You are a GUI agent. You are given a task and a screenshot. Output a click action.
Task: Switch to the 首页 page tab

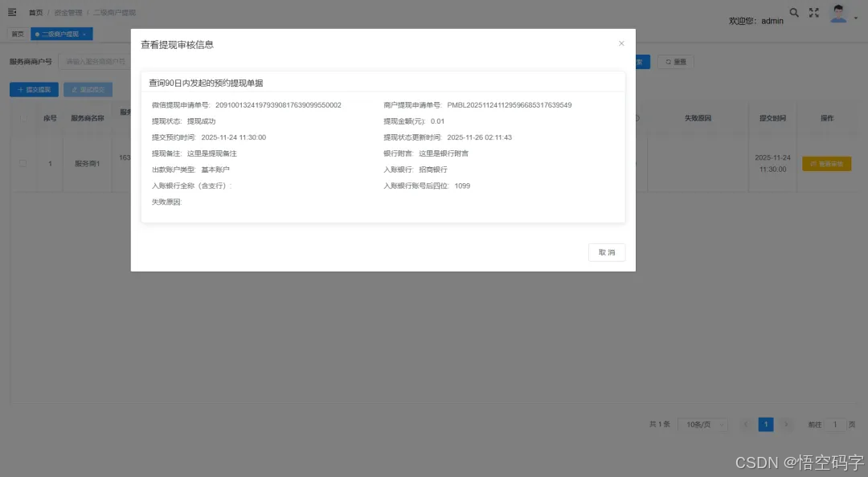pos(18,35)
